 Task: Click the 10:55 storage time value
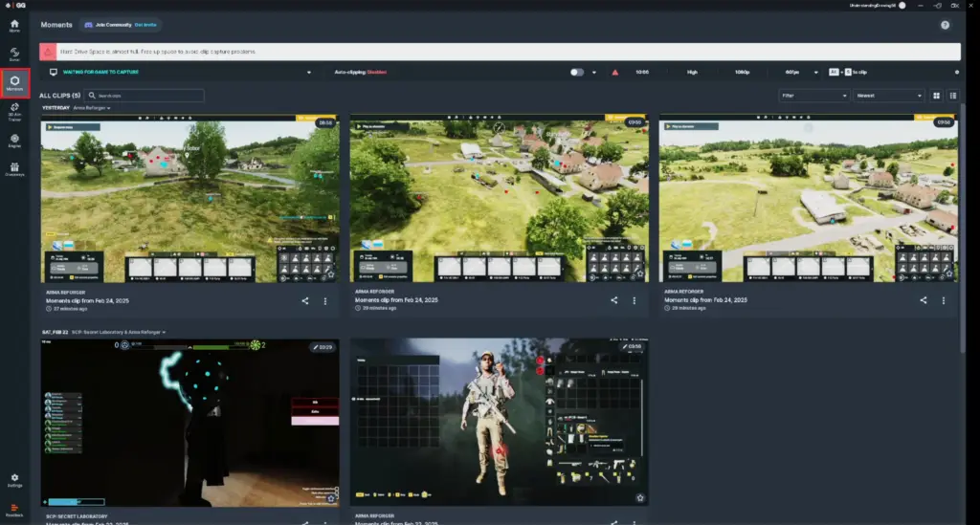tap(642, 73)
